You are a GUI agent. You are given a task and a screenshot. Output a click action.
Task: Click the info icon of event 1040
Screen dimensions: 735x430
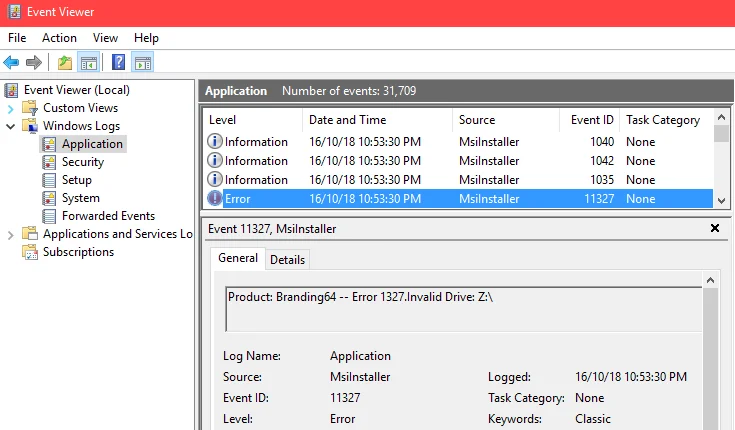(x=215, y=141)
